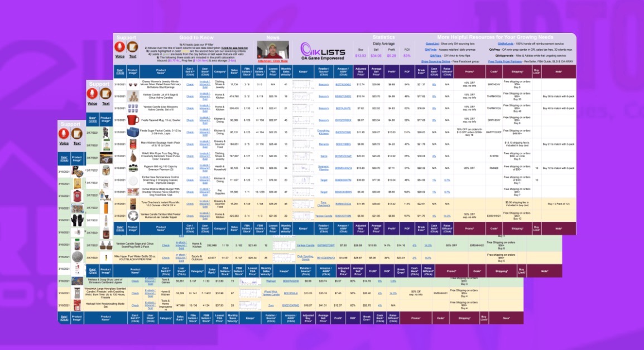
Task: Click the Date column header at top
Action: [120, 71]
